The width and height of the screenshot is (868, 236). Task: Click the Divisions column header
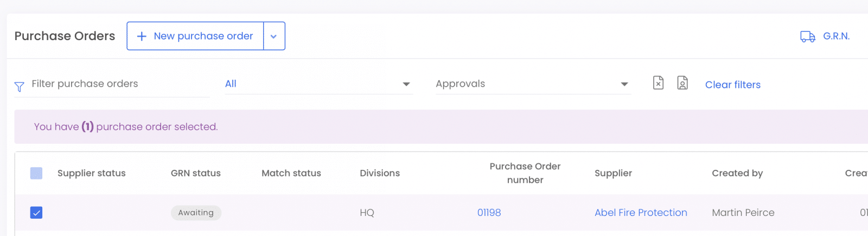coord(380,173)
